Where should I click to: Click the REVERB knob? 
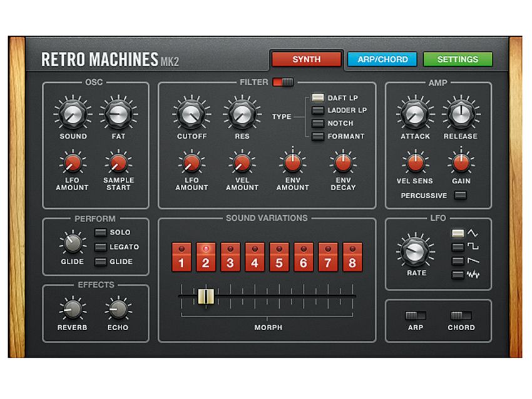tap(73, 310)
